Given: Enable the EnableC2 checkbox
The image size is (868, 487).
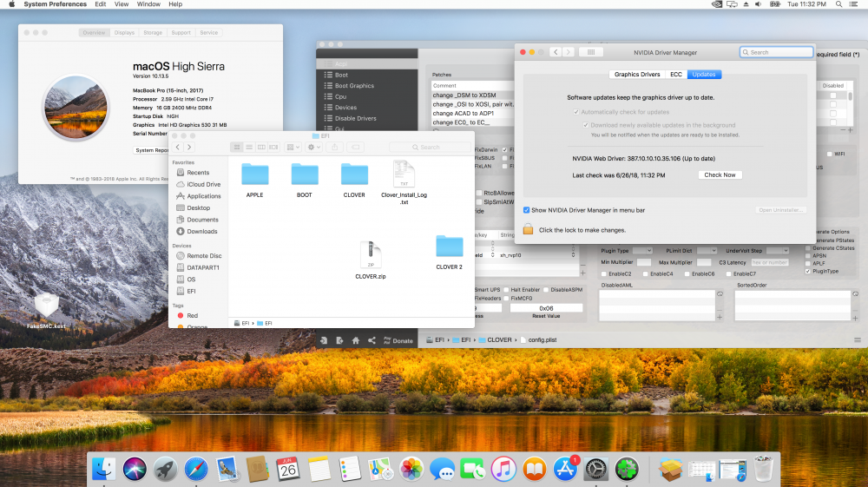Looking at the screenshot, I should click(604, 274).
